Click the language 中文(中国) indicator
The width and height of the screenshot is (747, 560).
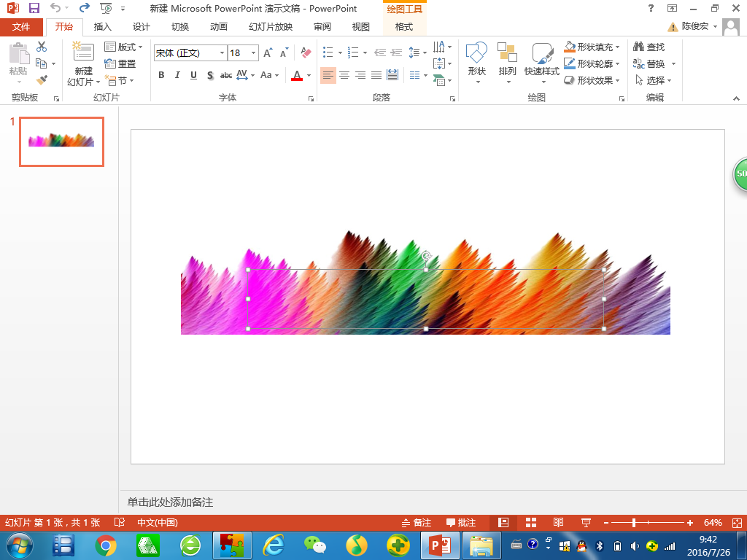pyautogui.click(x=158, y=522)
